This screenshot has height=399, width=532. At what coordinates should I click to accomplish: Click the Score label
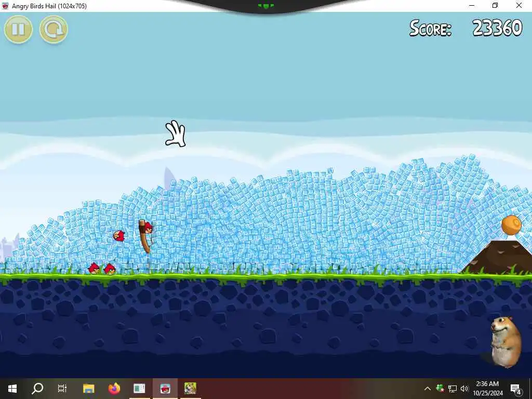[431, 28]
